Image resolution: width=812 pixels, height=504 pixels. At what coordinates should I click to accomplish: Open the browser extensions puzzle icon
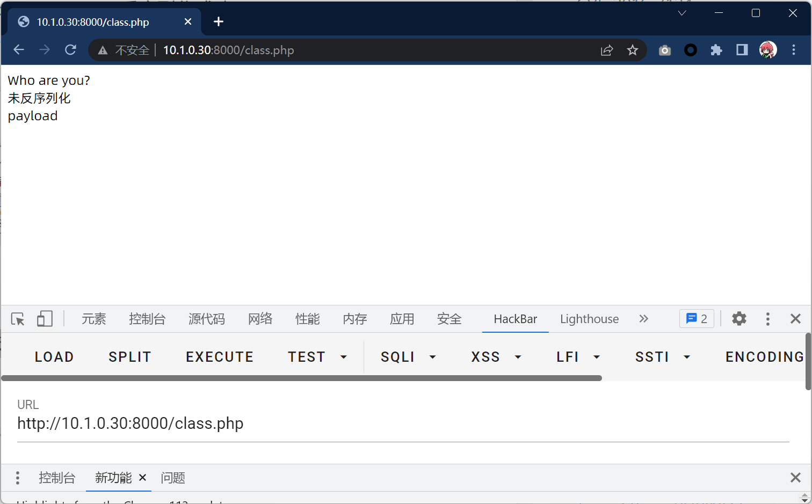point(716,50)
